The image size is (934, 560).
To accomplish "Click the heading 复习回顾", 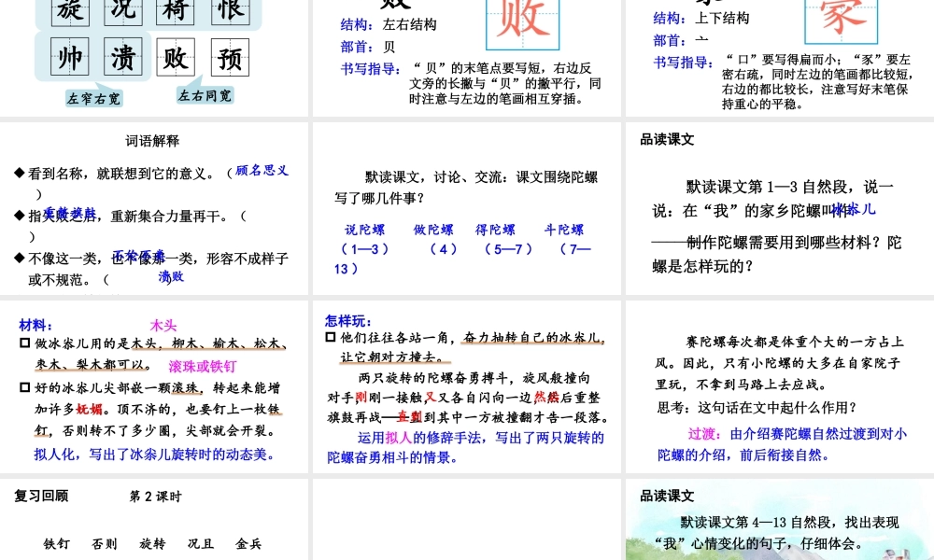I will [41, 496].
